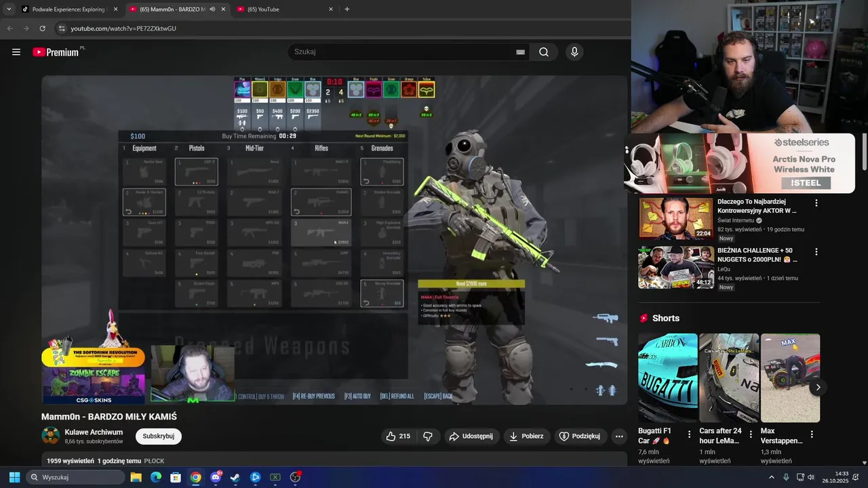The image size is (868, 488).
Task: Open options for Bugatti F1 Car short
Action: (690, 434)
